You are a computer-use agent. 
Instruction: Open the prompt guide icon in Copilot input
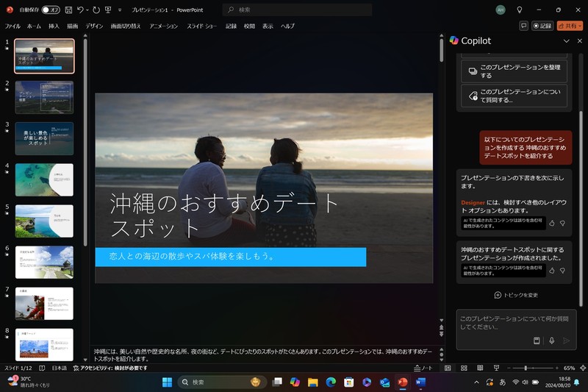[537, 341]
